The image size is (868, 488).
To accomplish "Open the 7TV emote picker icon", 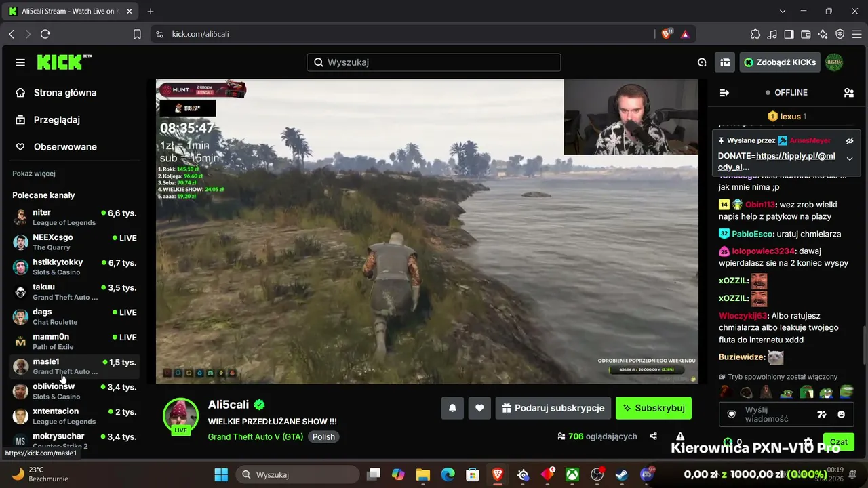I will (x=822, y=414).
